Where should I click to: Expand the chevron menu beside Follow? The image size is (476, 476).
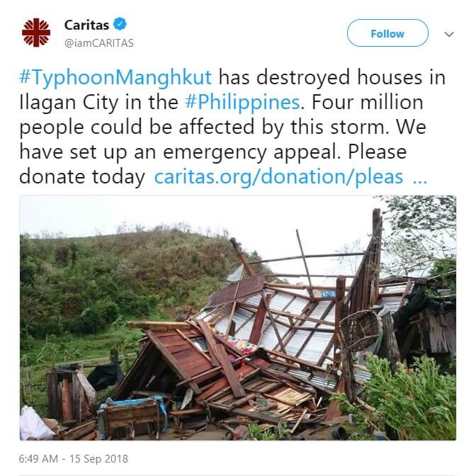click(449, 34)
